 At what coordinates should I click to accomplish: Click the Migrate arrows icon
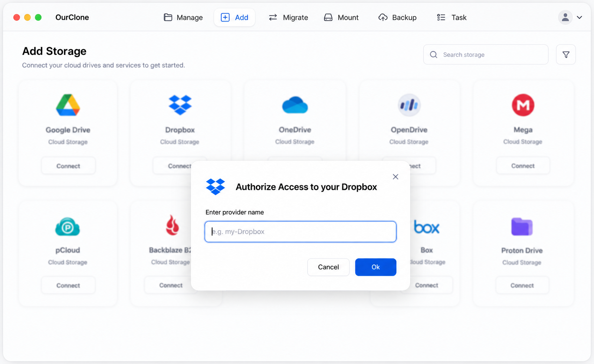273,17
